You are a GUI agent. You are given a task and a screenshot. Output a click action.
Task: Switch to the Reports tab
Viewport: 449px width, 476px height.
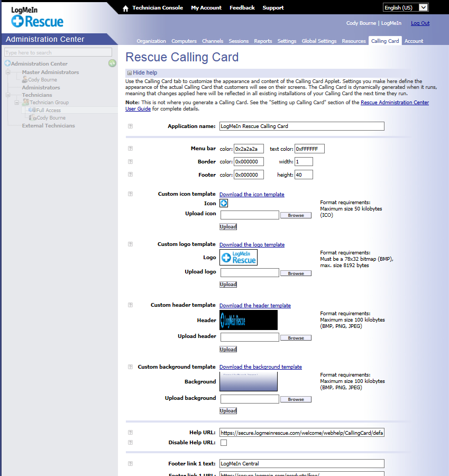(x=263, y=41)
